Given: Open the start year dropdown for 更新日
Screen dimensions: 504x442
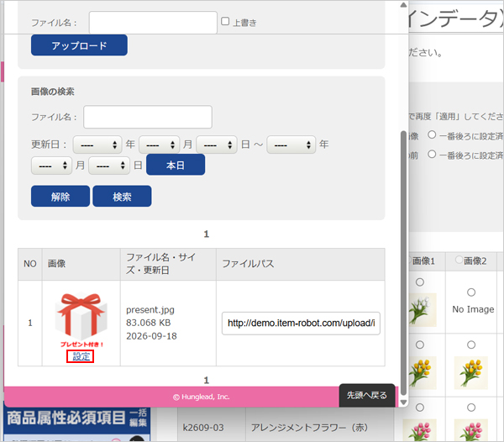Looking at the screenshot, I should point(97,145).
